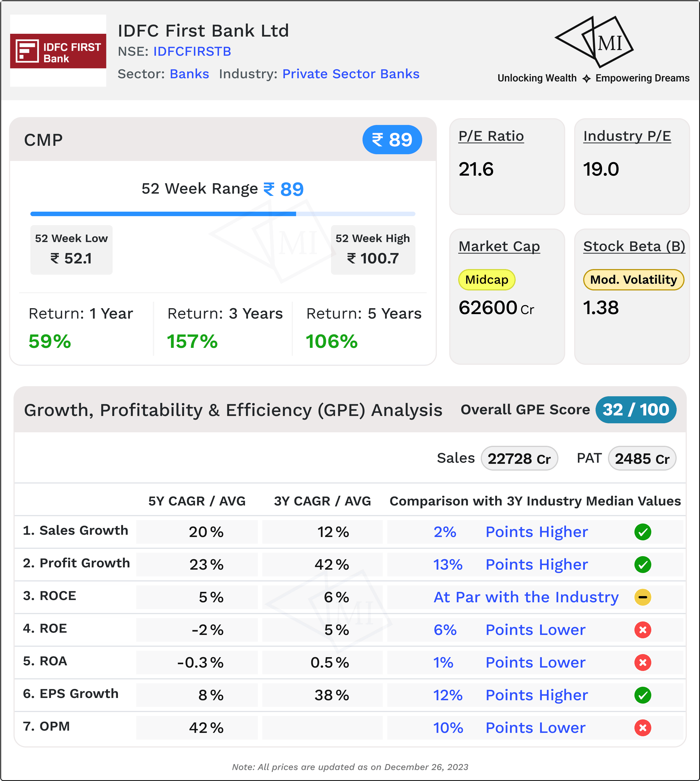Open the Banks sector link
Image resolution: width=700 pixels, height=781 pixels.
click(x=189, y=74)
